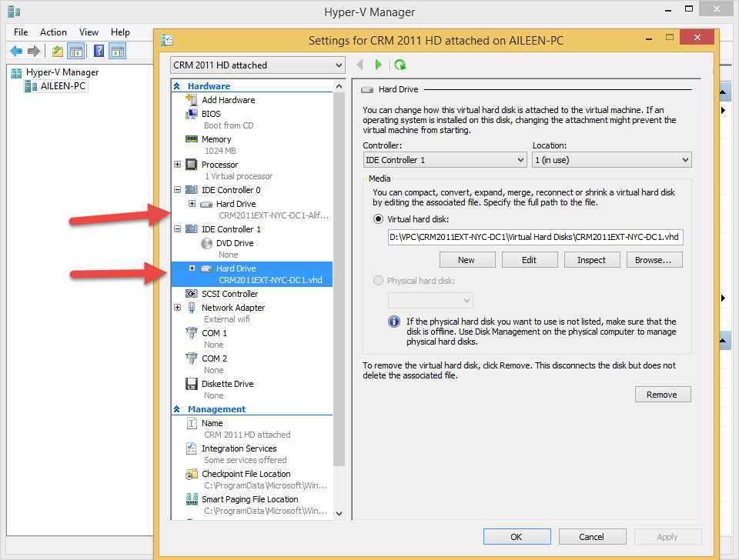Click the Inspect button

tap(591, 260)
